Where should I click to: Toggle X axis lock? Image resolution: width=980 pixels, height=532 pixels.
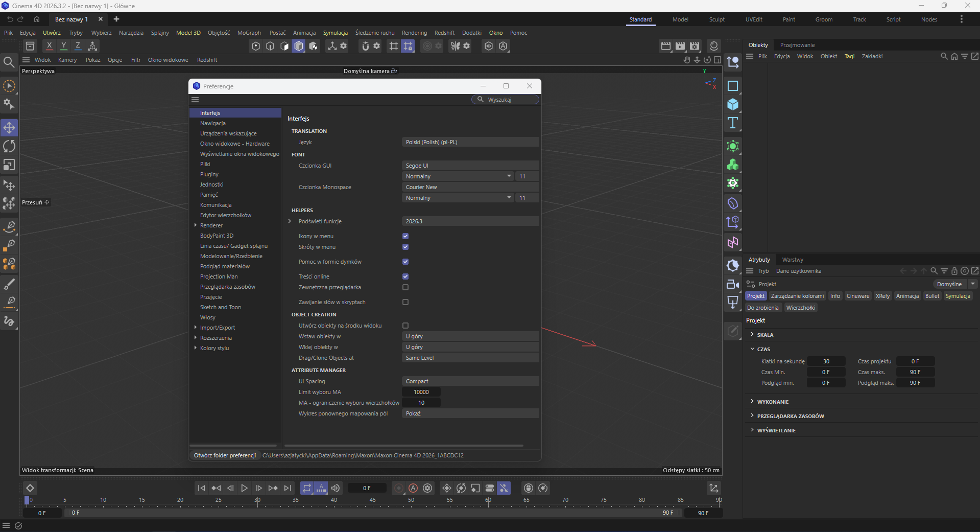point(49,45)
